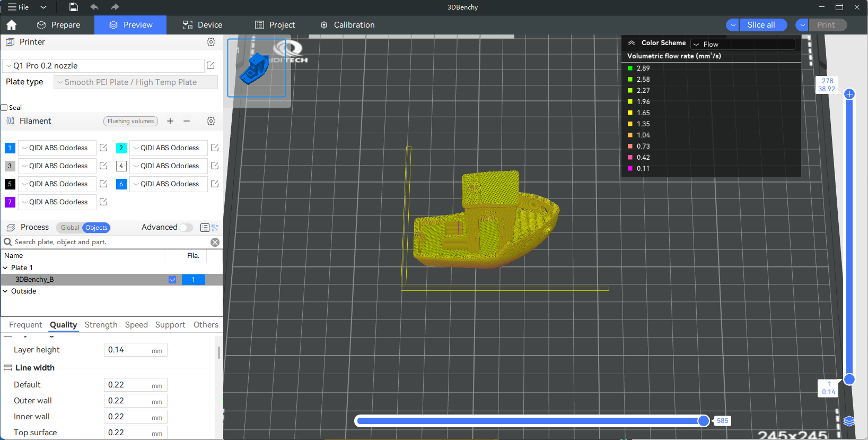Edit filament 3 preset icon
This screenshot has width=868, height=440.
pos(103,166)
